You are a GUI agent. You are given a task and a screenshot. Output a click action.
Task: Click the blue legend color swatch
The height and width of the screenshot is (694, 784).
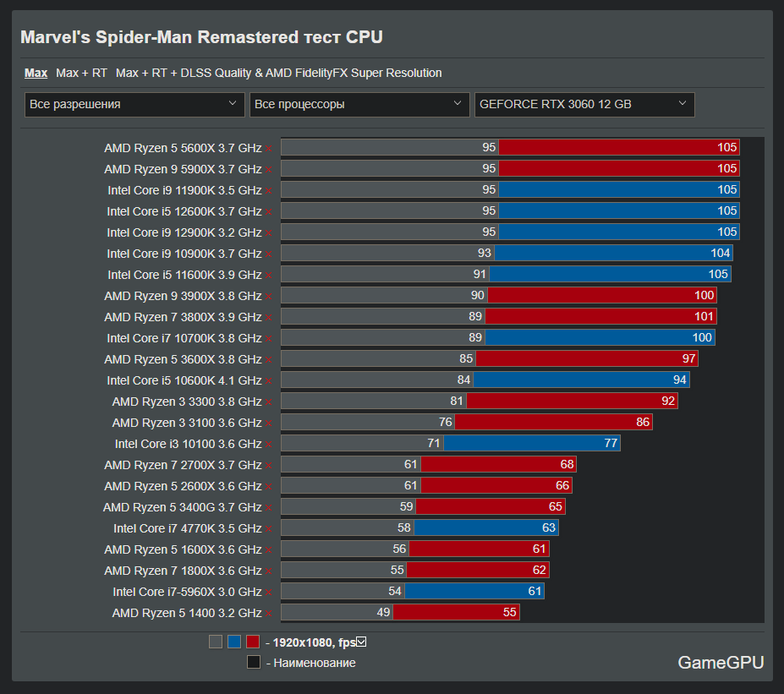click(234, 642)
